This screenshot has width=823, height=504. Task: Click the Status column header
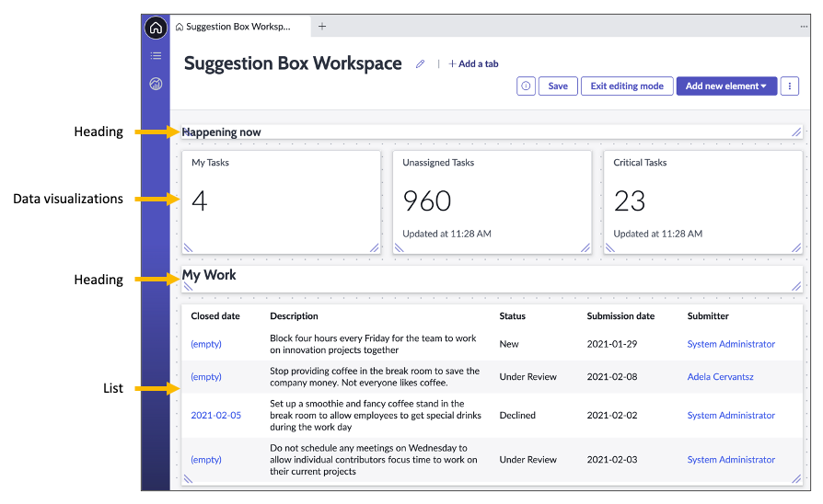513,316
